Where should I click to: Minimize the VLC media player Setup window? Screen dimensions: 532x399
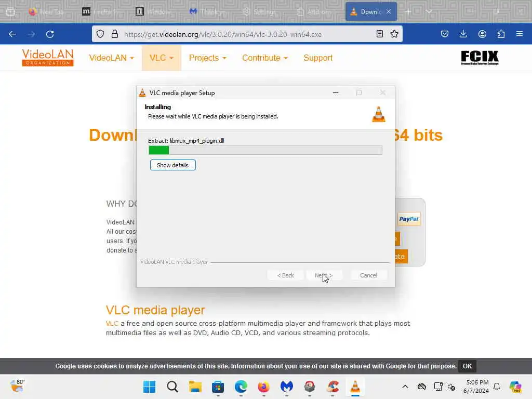[336, 92]
